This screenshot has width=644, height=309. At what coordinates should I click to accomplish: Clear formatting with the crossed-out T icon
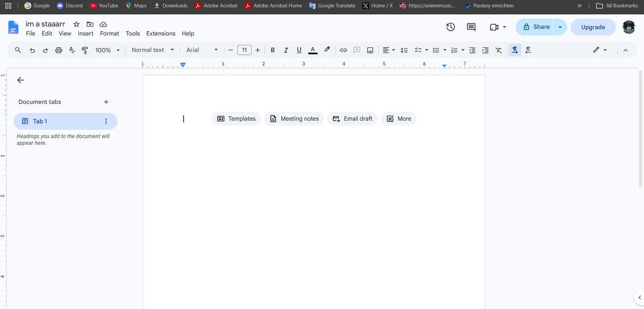pyautogui.click(x=498, y=50)
